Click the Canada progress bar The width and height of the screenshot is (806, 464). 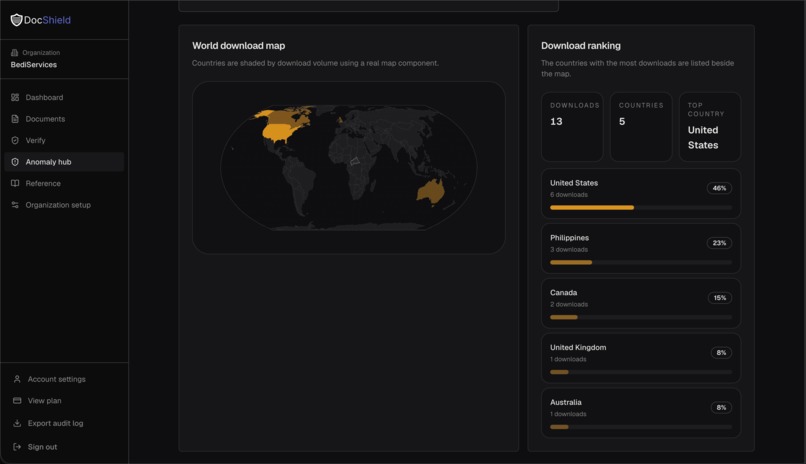coord(640,318)
